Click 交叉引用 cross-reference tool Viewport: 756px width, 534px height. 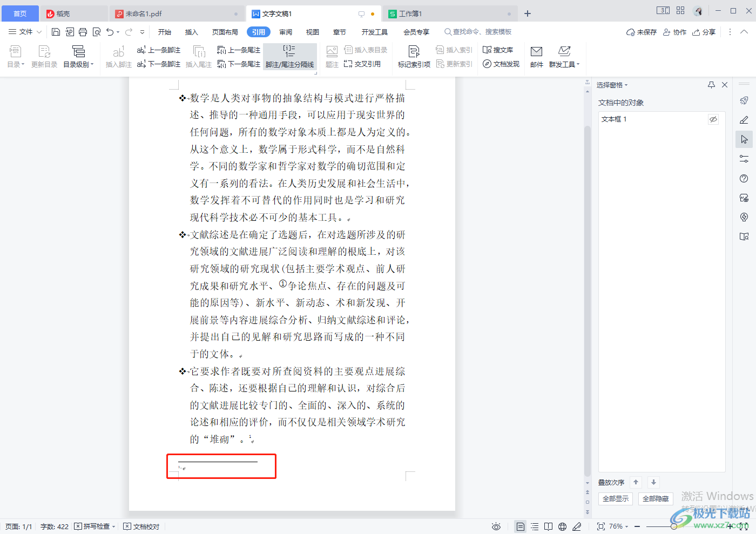click(x=362, y=64)
